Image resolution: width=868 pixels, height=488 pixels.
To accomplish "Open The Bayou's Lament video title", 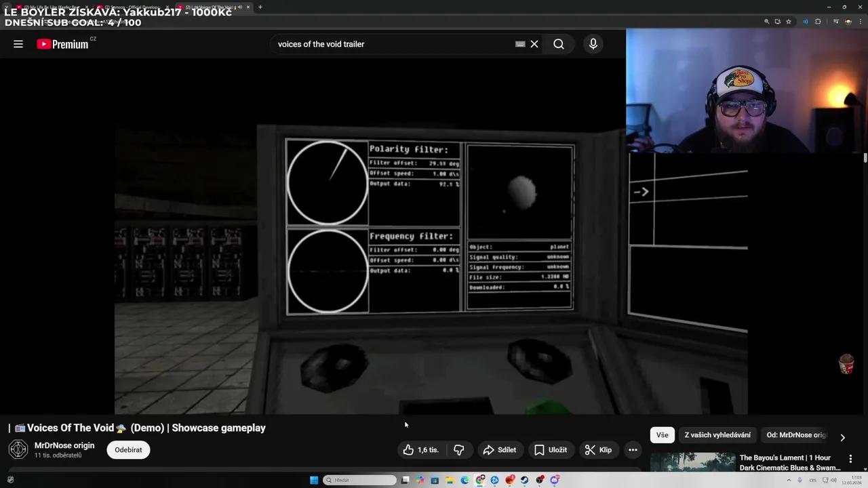I will tap(790, 462).
